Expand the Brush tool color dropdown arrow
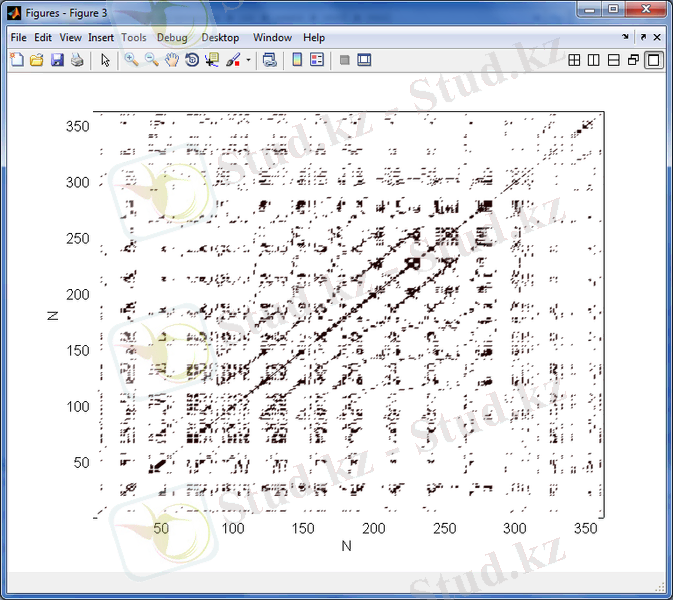The height and width of the screenshot is (600, 673). click(248, 60)
